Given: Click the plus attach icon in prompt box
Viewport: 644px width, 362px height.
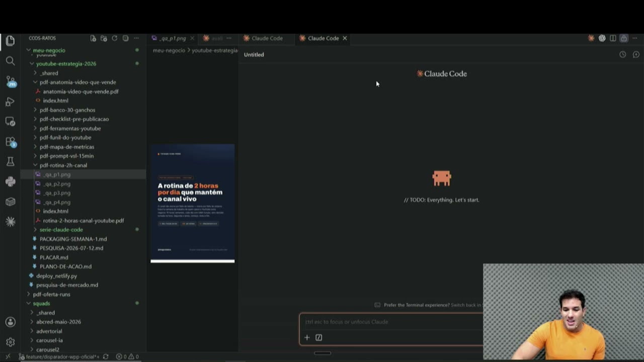Looking at the screenshot, I should (x=307, y=337).
